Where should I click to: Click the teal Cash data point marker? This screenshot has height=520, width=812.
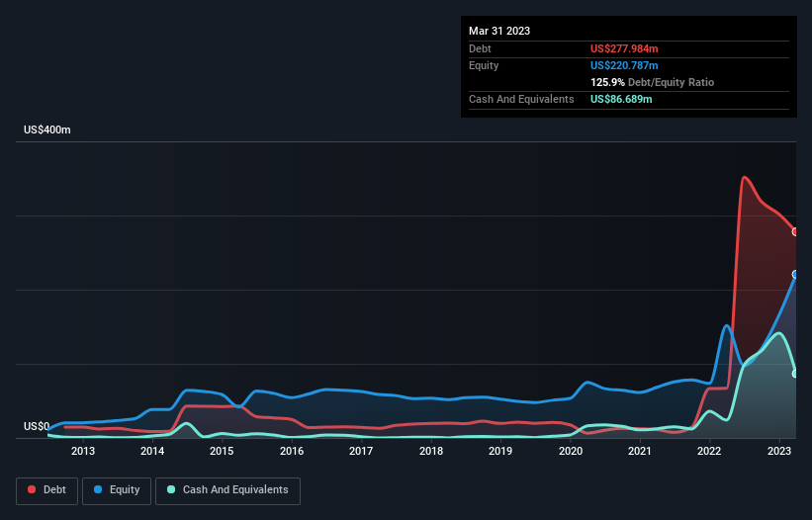click(x=796, y=374)
